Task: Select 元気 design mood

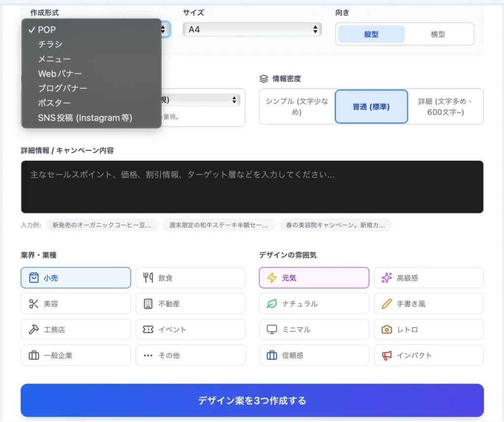Action: coord(314,278)
